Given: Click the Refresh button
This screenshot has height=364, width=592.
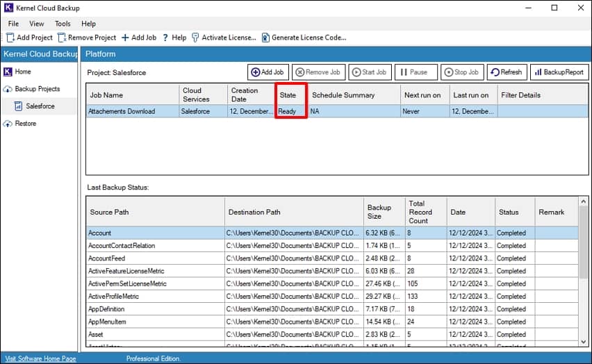Looking at the screenshot, I should click(x=507, y=72).
